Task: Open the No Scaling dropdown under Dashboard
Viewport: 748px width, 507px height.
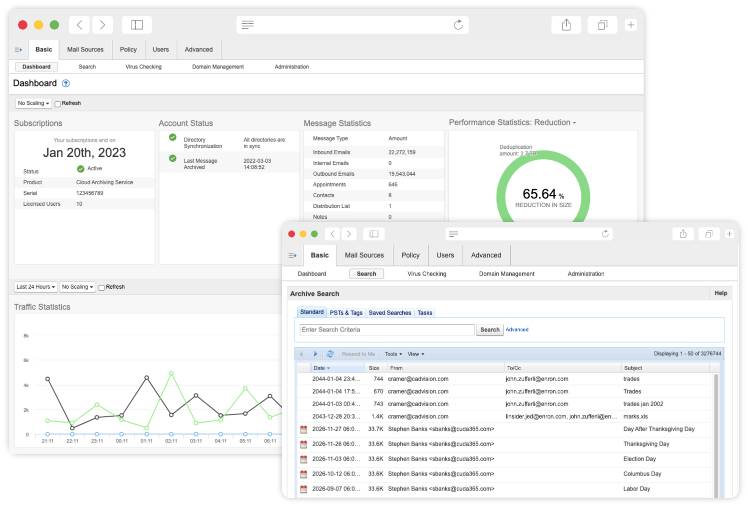Action: (x=33, y=103)
